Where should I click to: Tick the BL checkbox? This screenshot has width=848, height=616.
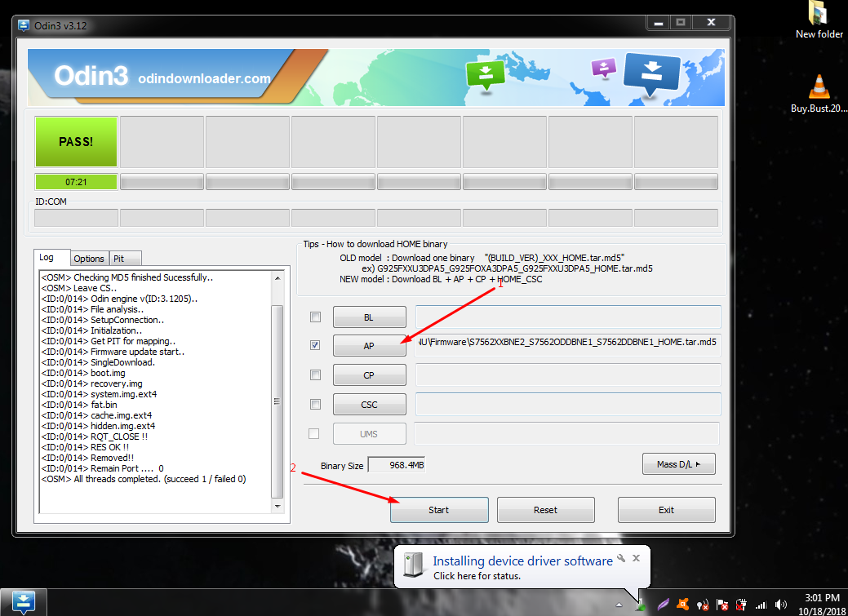coord(315,317)
